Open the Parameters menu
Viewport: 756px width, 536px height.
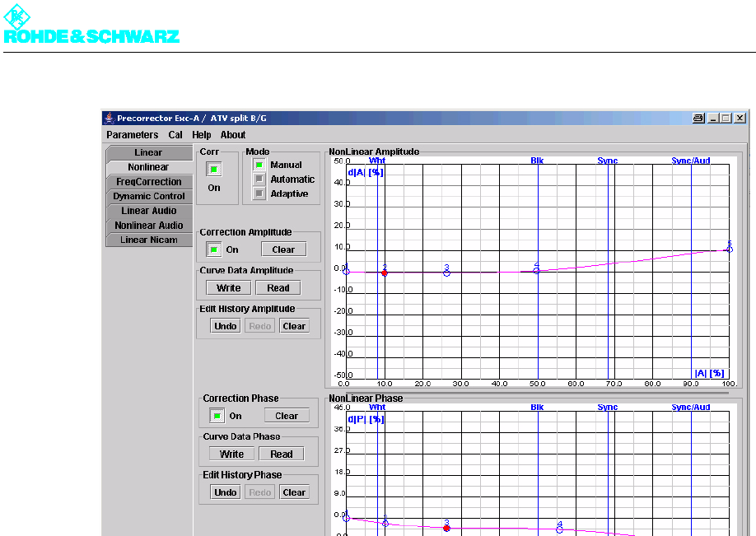(x=132, y=135)
